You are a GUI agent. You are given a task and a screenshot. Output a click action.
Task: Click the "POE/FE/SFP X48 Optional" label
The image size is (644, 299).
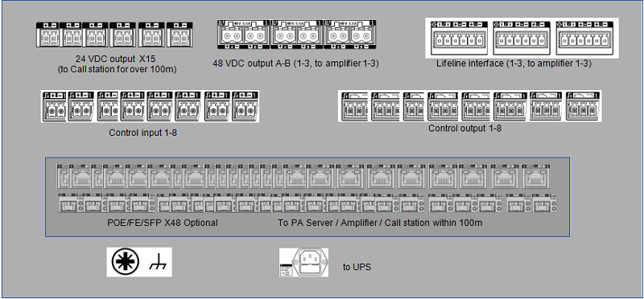pyautogui.click(x=163, y=223)
